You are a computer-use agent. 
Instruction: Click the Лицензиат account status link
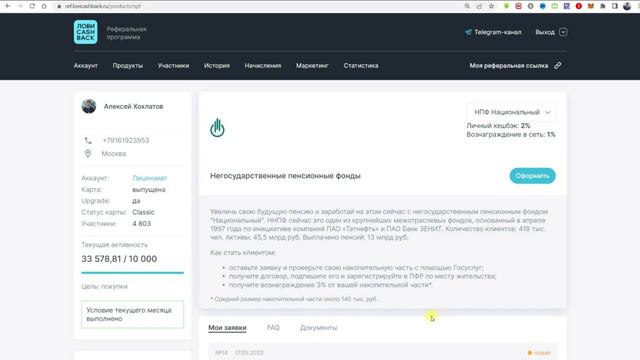pos(149,178)
